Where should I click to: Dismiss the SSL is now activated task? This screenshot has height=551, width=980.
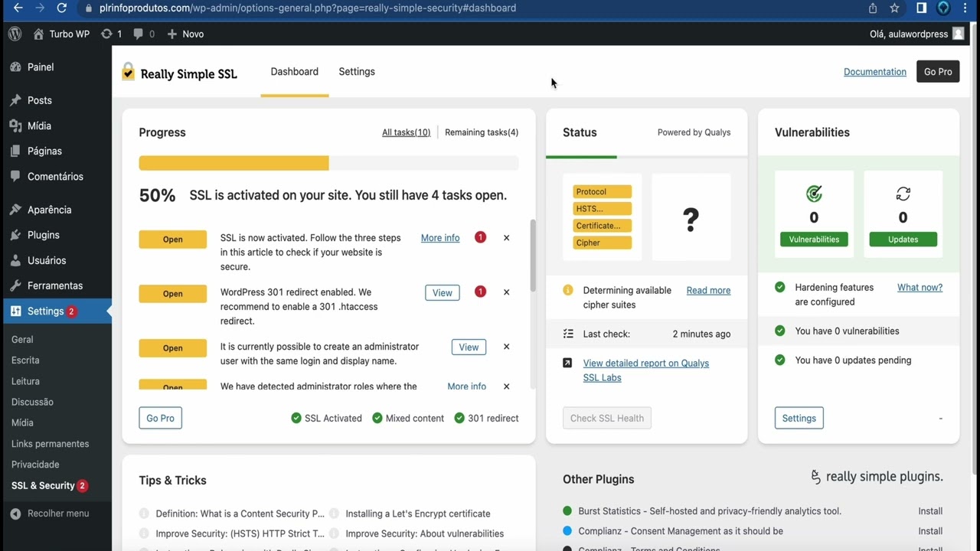(x=506, y=238)
